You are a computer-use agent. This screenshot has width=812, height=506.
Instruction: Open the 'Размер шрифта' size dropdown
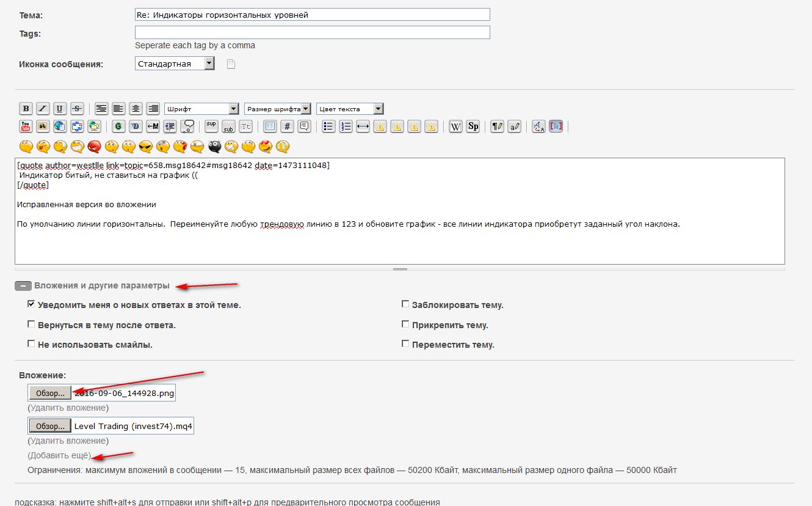(x=278, y=109)
